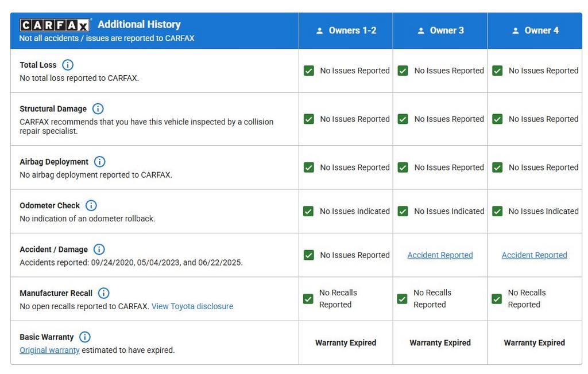Show info for Odometer Check
Image resolution: width=588 pixels, height=374 pixels.
coord(91,205)
